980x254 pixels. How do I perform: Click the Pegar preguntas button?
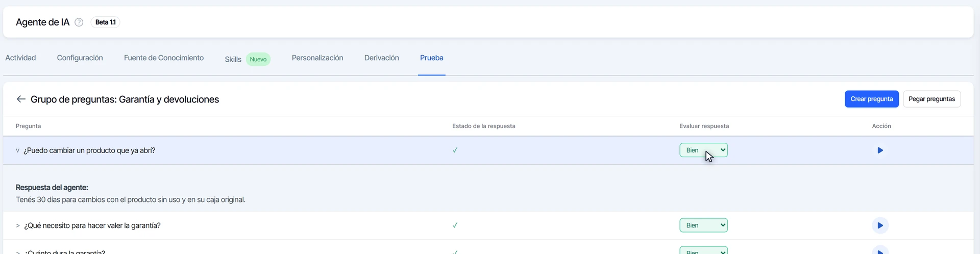point(932,99)
